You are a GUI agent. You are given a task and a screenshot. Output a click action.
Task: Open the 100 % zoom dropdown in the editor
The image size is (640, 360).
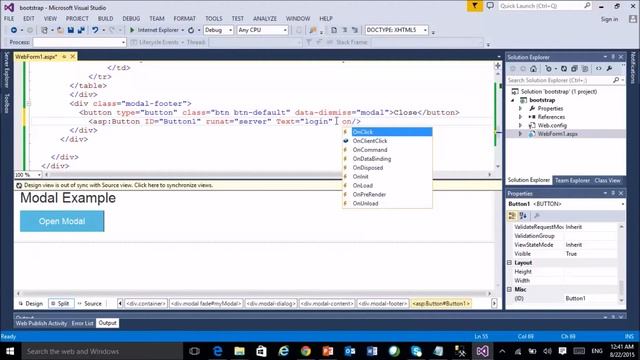coord(39,175)
